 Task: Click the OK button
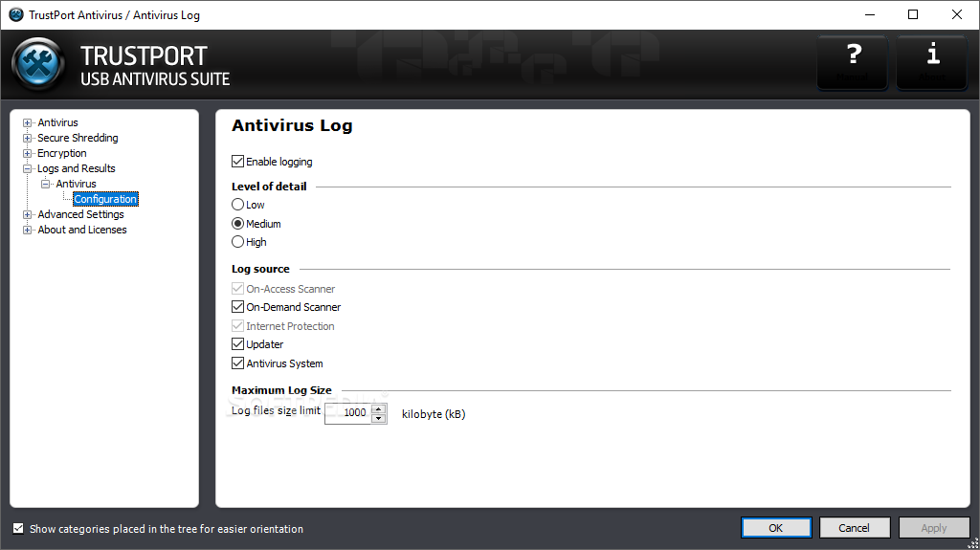click(776, 527)
